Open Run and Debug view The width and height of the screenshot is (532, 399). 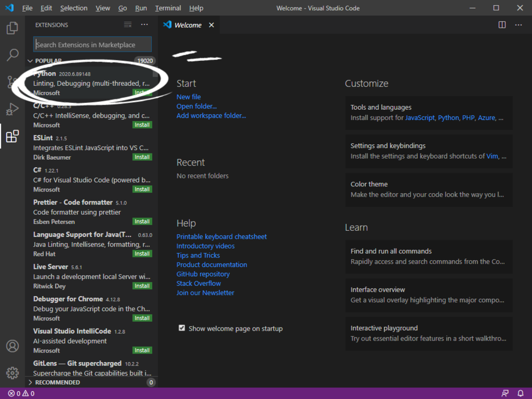pos(12,109)
